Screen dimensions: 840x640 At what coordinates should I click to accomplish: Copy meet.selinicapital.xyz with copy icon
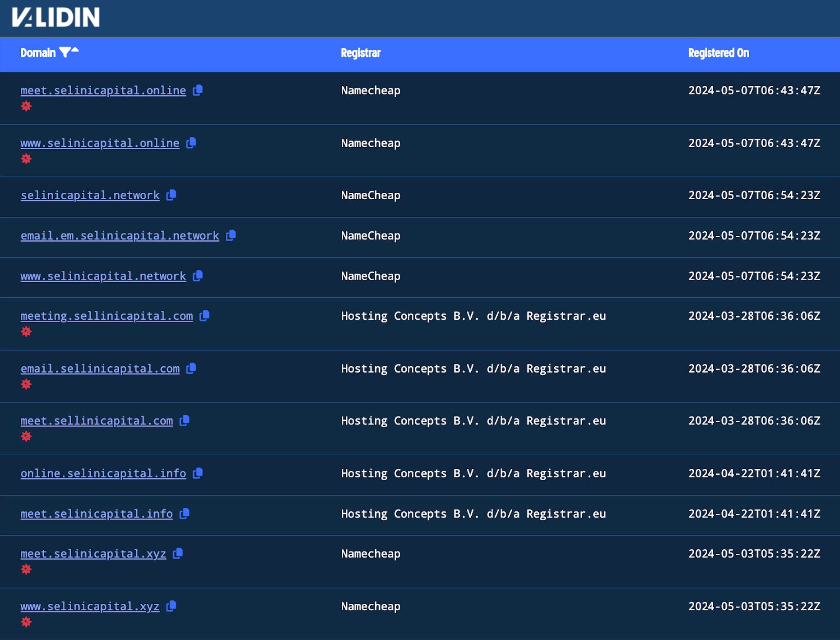click(x=178, y=553)
